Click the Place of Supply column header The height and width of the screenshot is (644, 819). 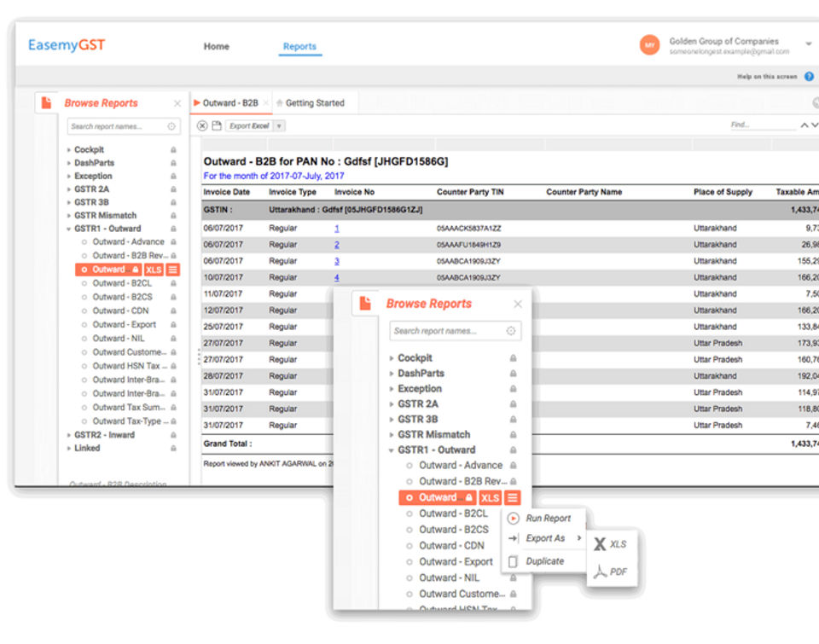point(723,192)
